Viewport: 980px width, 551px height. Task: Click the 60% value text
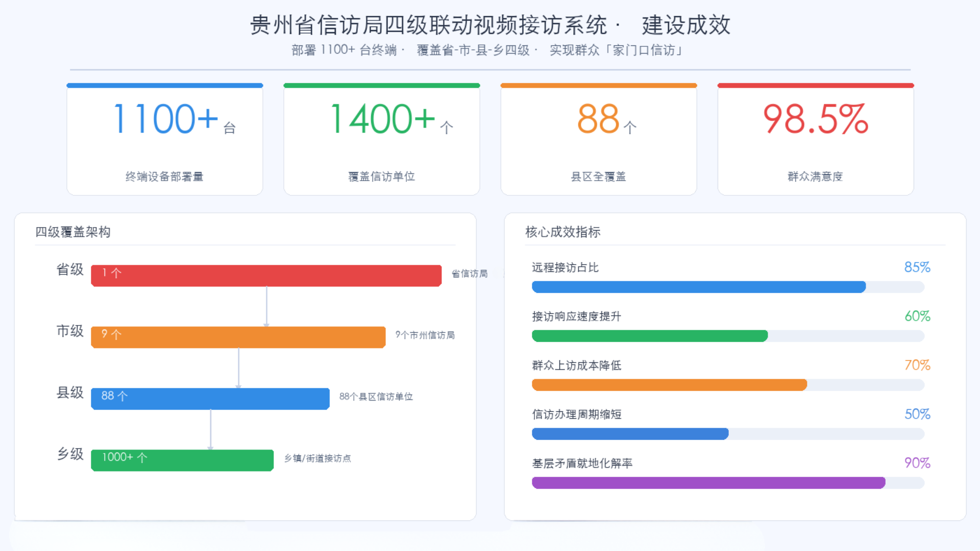[917, 316]
